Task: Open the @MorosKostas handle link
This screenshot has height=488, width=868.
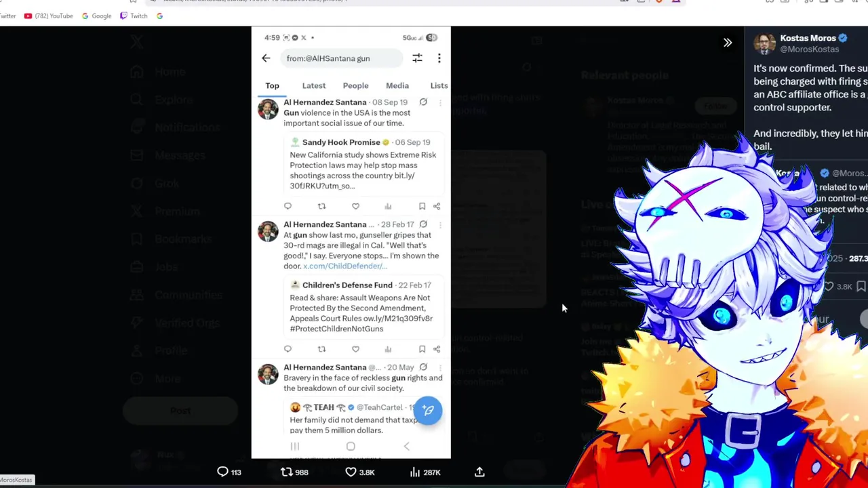Action: 809,49
